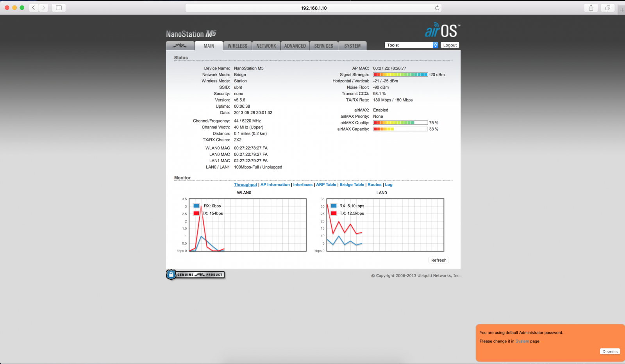
Task: Open the WIRELESS tab
Action: coord(237,46)
